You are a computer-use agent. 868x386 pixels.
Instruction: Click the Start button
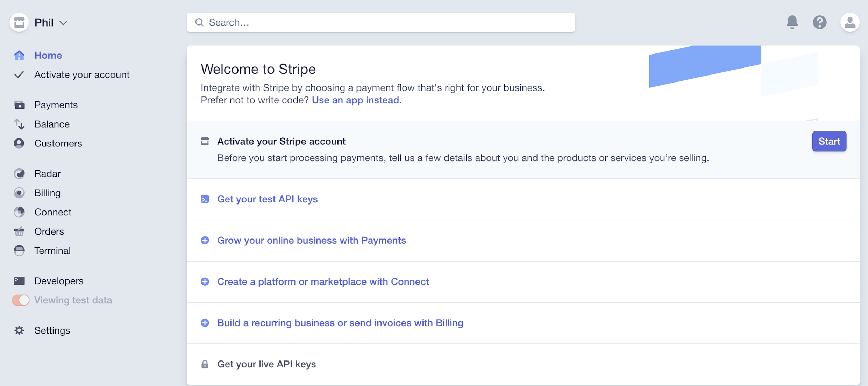tap(829, 141)
